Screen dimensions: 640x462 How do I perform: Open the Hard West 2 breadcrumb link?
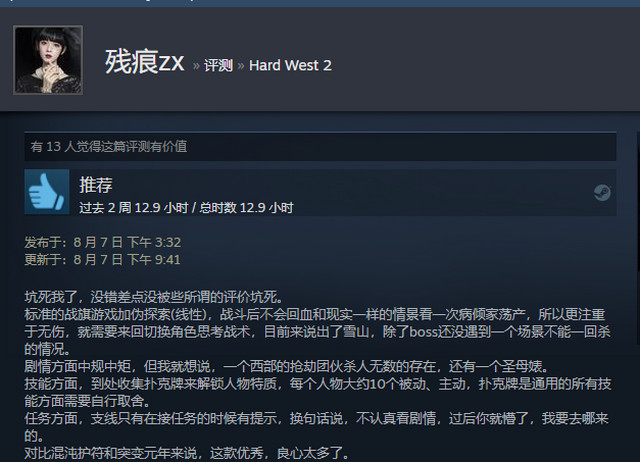(290, 65)
